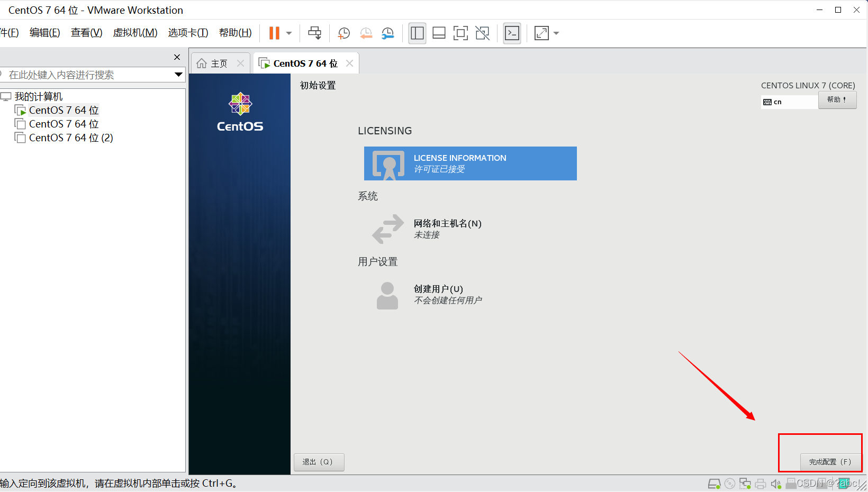The image size is (868, 492).
Task: Open the 编辑(E) menu
Action: [45, 33]
